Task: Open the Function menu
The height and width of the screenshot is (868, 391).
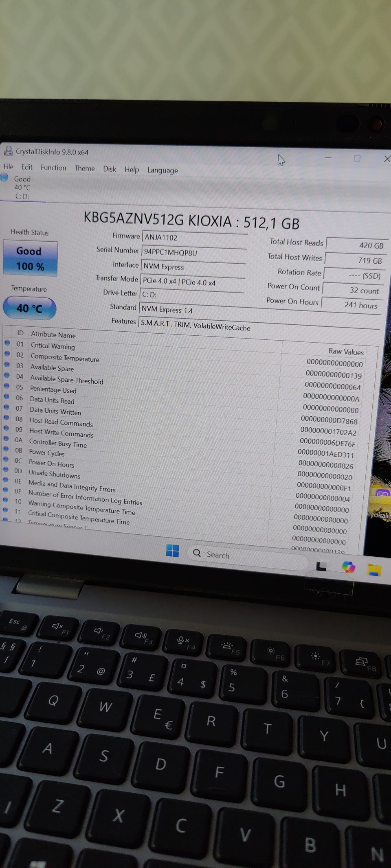Action: [53, 168]
